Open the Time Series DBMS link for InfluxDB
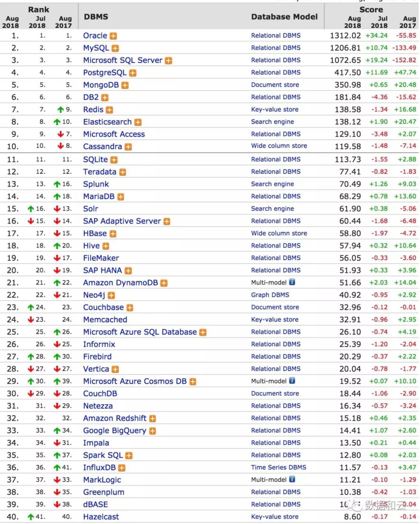The height and width of the screenshot is (524, 420). click(x=278, y=467)
